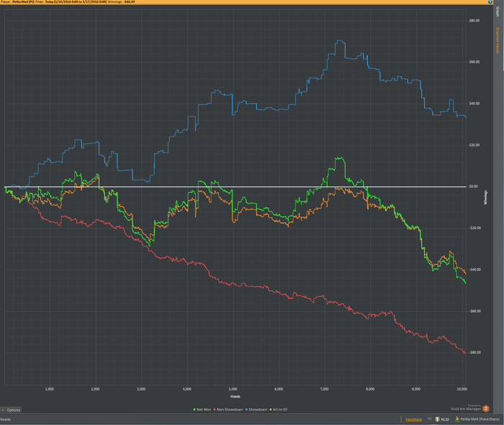
Task: Click the 10,000 hands axis label
Action: click(462, 389)
